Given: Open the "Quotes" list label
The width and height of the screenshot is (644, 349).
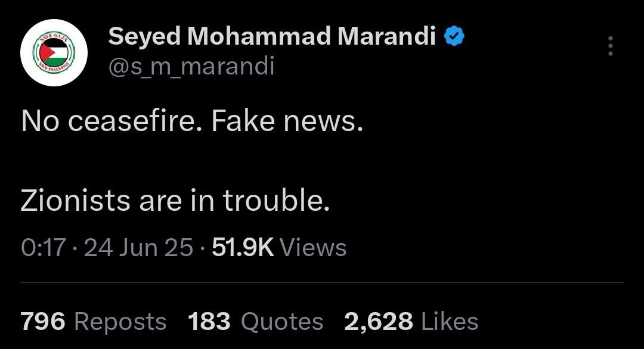Looking at the screenshot, I should tap(282, 322).
